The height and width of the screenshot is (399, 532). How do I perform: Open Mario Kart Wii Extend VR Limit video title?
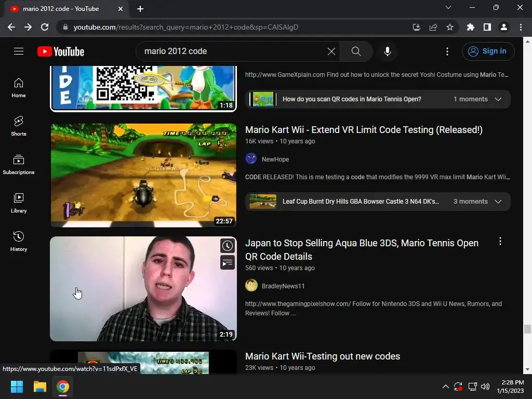(x=364, y=129)
